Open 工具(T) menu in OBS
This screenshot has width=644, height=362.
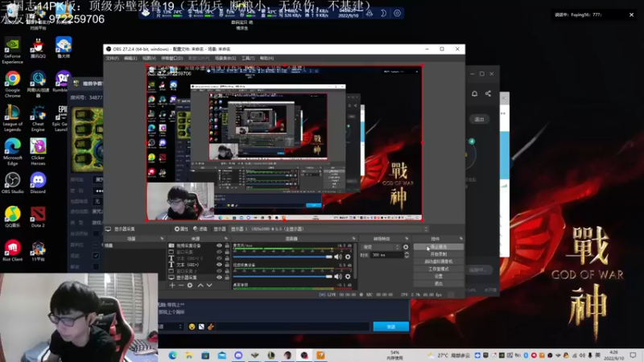tap(248, 58)
